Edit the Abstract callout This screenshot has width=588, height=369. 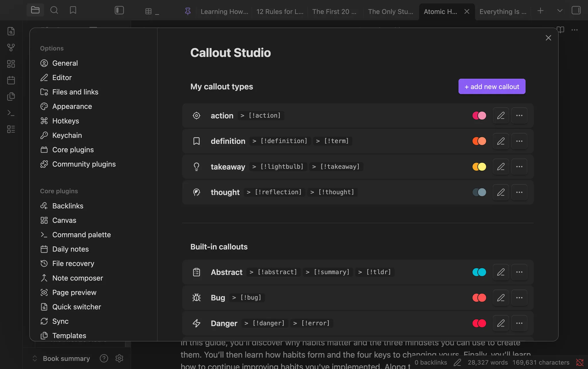501,272
